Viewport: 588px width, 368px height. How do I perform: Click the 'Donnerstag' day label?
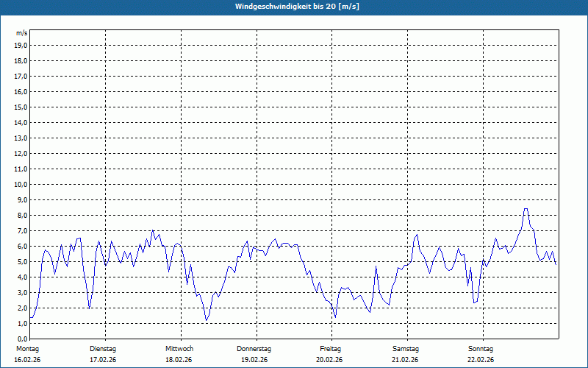click(254, 349)
